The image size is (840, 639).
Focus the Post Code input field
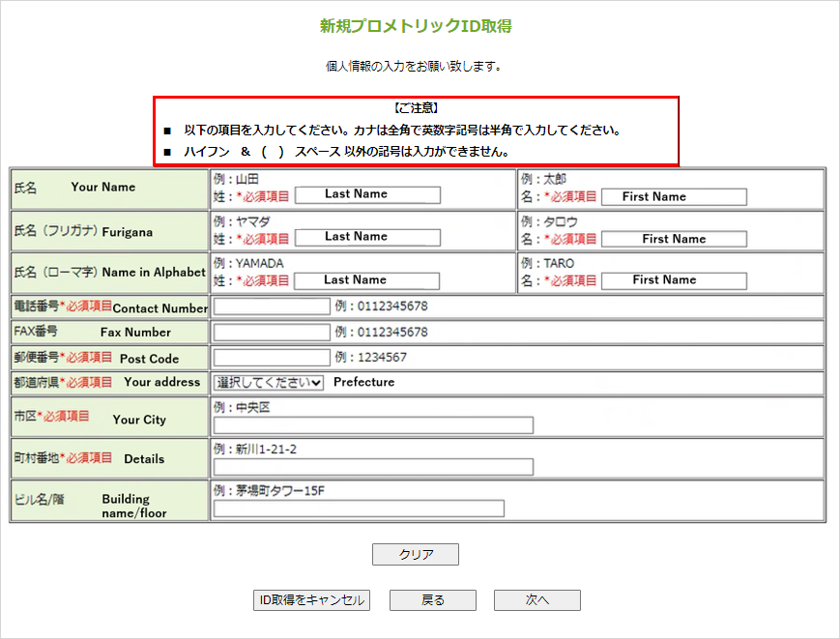(x=272, y=358)
